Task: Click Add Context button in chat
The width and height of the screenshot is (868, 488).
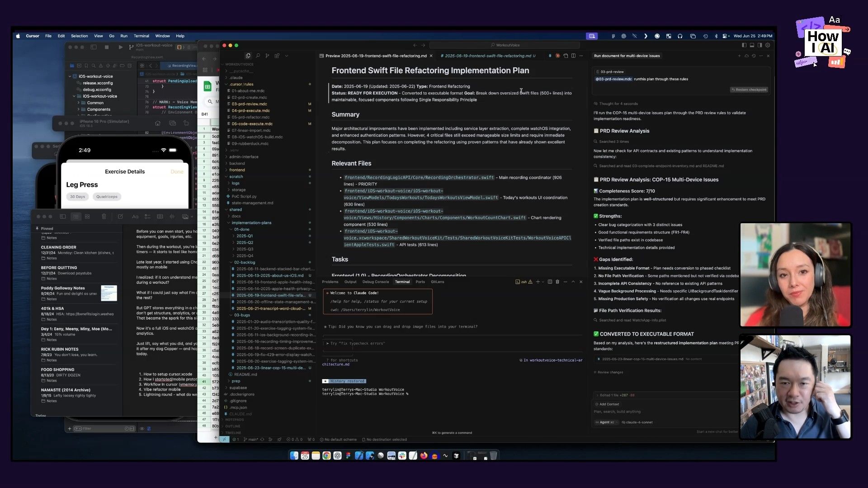Action: [607, 404]
